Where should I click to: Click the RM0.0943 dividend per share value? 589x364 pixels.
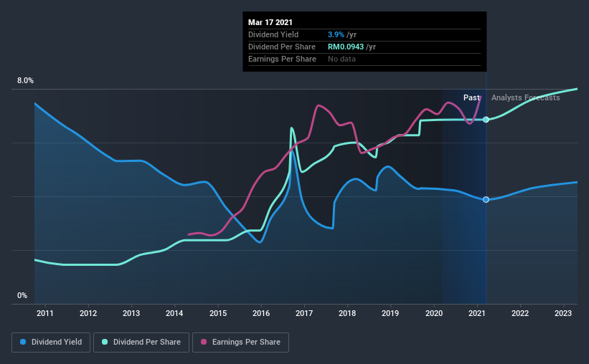[x=346, y=47]
